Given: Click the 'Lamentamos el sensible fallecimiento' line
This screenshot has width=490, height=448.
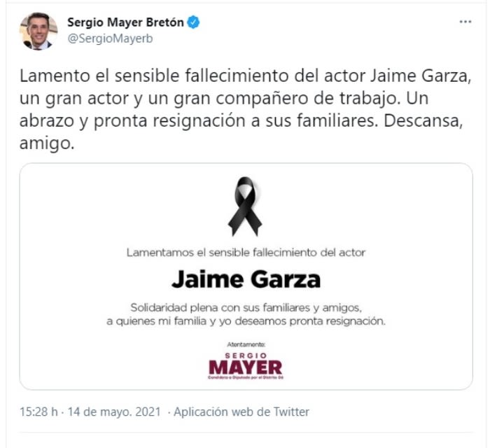Looking at the screenshot, I should 246,252.
